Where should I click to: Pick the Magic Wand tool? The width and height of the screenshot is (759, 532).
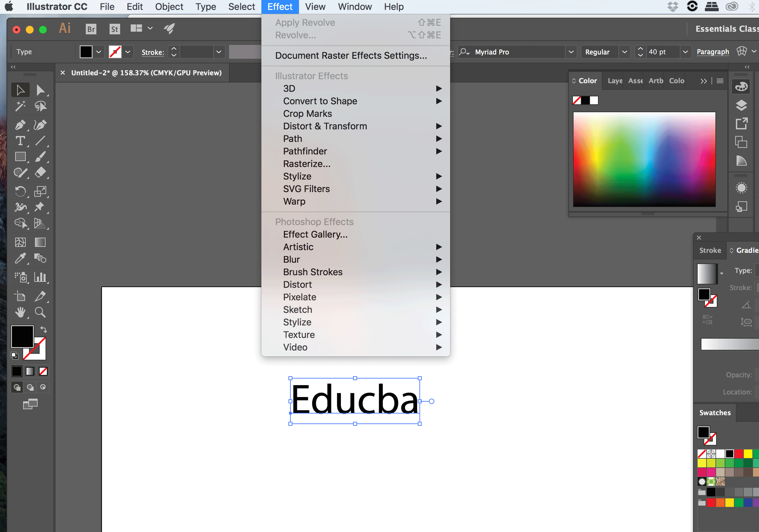coord(20,106)
